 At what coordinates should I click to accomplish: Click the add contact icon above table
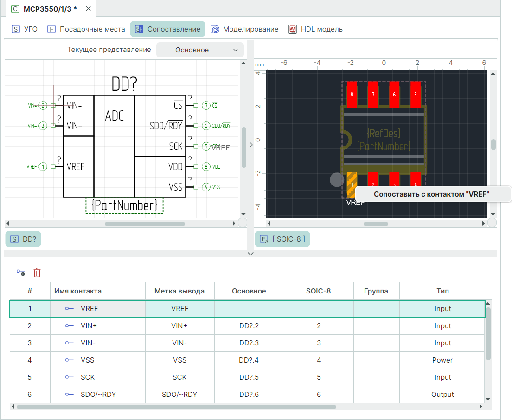[x=21, y=273]
